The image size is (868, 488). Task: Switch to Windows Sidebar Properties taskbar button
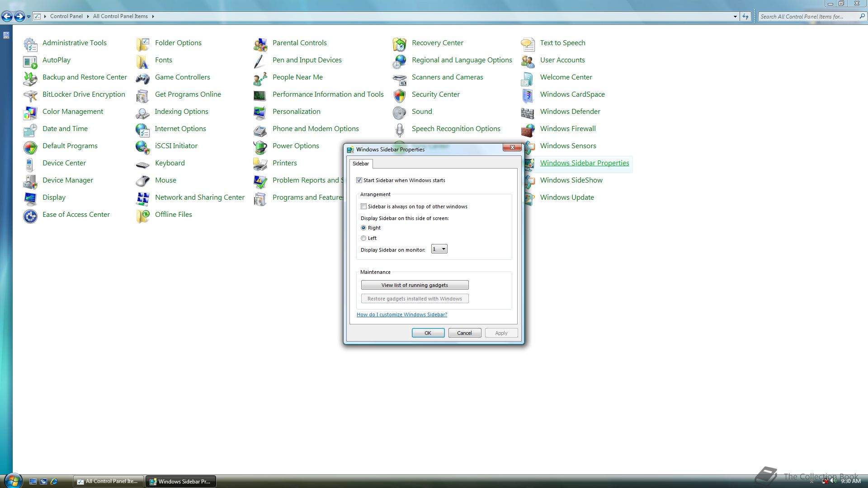pyautogui.click(x=181, y=481)
